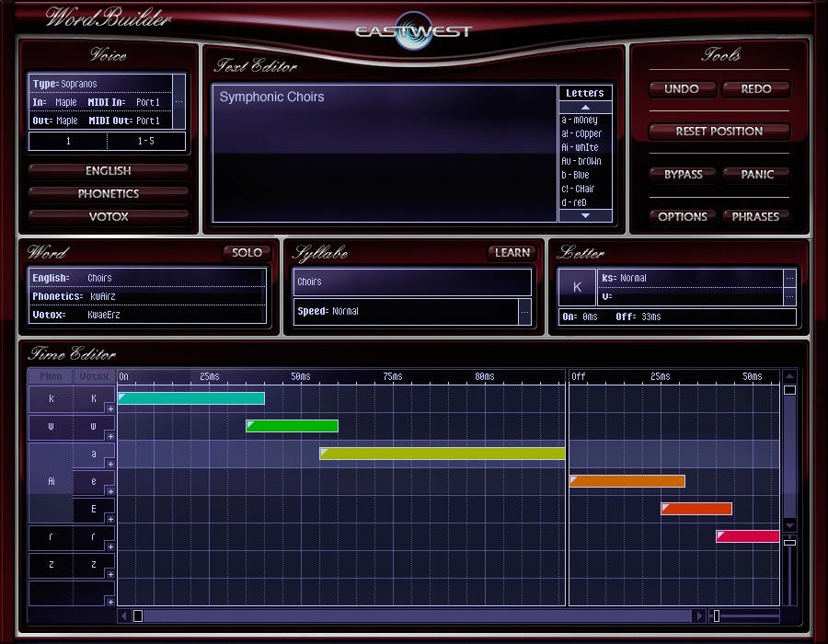
Task: Click the Text Editor input area
Action: point(385,153)
